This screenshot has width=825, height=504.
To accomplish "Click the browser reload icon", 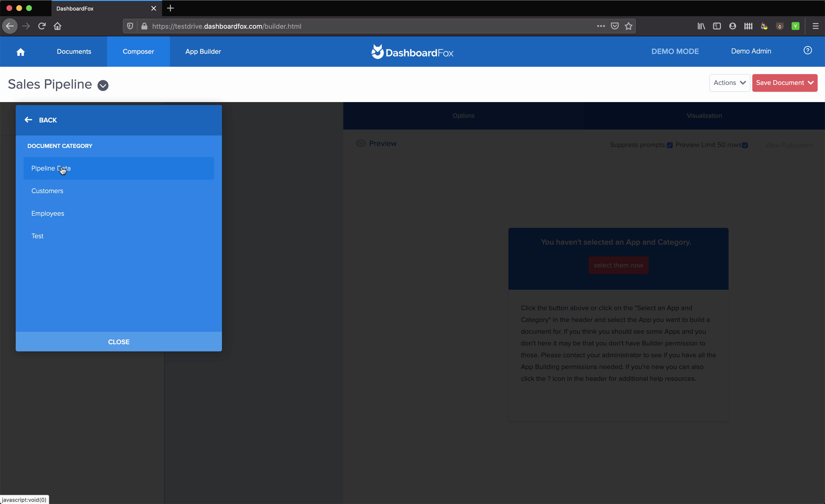I will click(x=42, y=26).
